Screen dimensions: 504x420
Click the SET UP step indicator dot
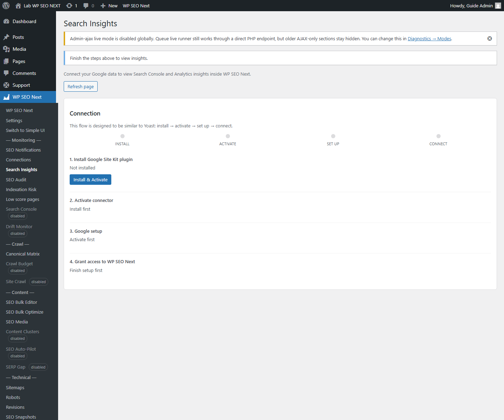point(333,136)
